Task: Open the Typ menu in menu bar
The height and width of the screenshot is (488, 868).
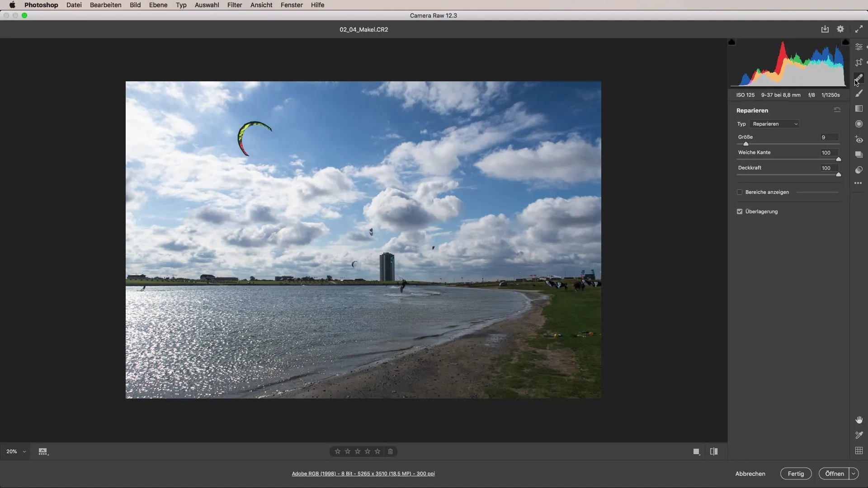Action: 181,5
